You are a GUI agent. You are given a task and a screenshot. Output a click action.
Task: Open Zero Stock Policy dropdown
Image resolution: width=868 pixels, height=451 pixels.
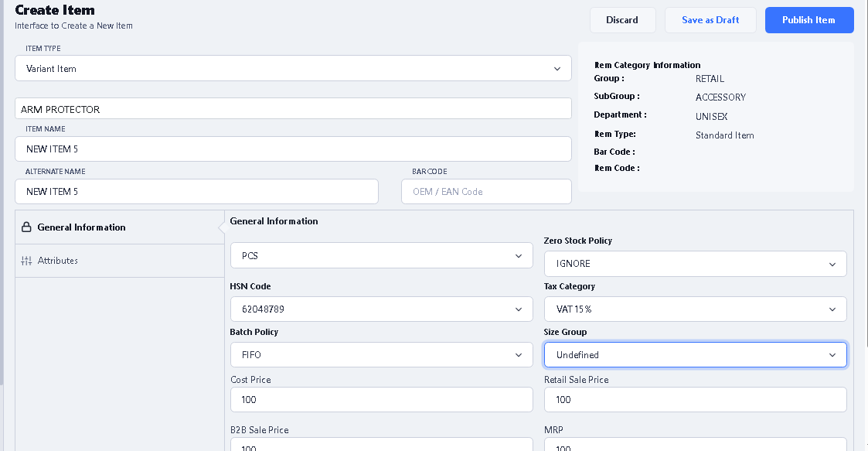click(695, 264)
